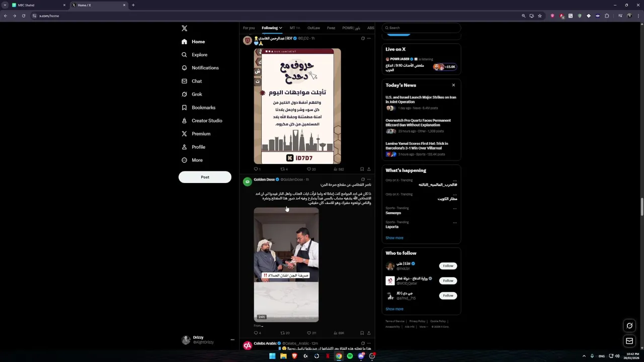
Task: Open the Windows Start menu
Action: click(272, 356)
